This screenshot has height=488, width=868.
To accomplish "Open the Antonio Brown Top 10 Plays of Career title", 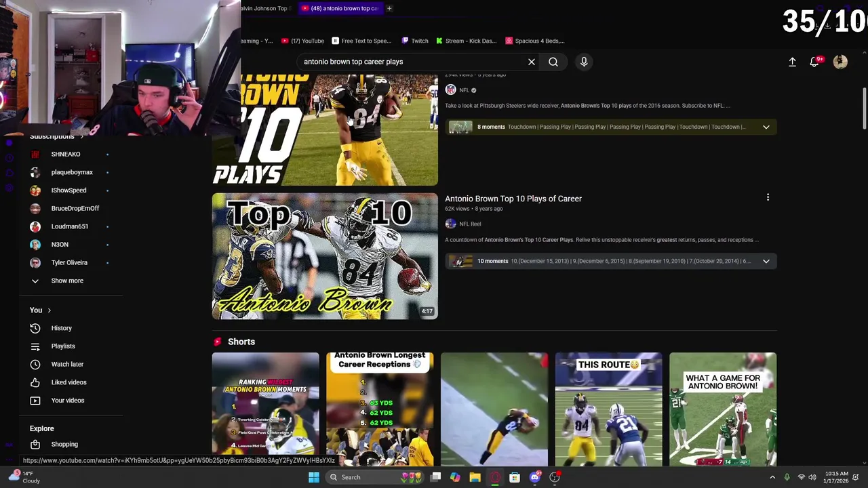I will (513, 199).
